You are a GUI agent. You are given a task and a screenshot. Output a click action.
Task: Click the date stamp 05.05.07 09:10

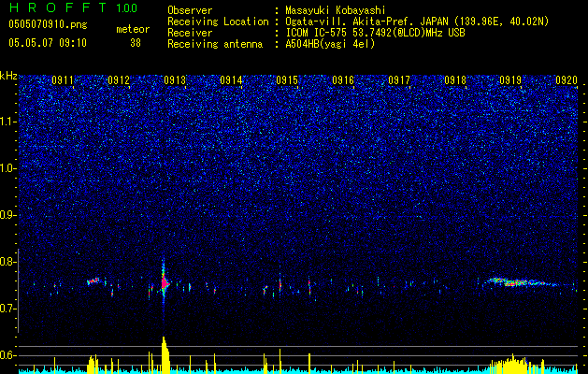pyautogui.click(x=48, y=43)
